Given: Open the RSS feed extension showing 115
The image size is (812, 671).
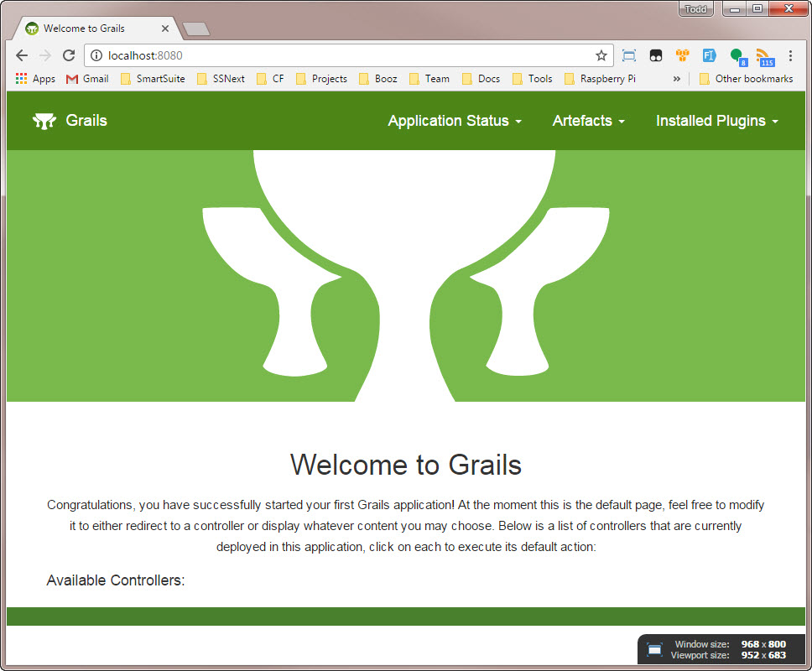Looking at the screenshot, I should coord(765,57).
